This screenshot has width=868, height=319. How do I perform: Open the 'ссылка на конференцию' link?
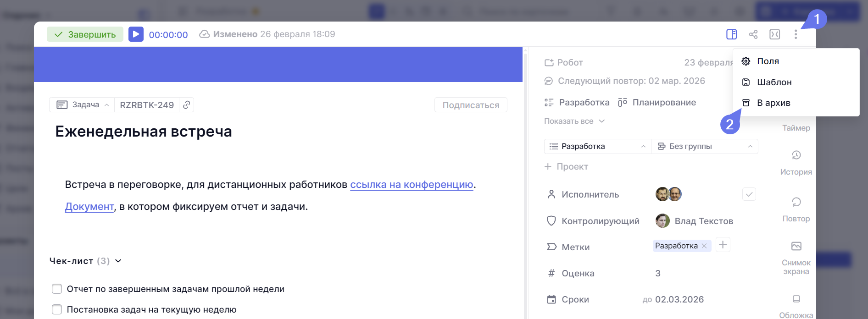coord(412,184)
